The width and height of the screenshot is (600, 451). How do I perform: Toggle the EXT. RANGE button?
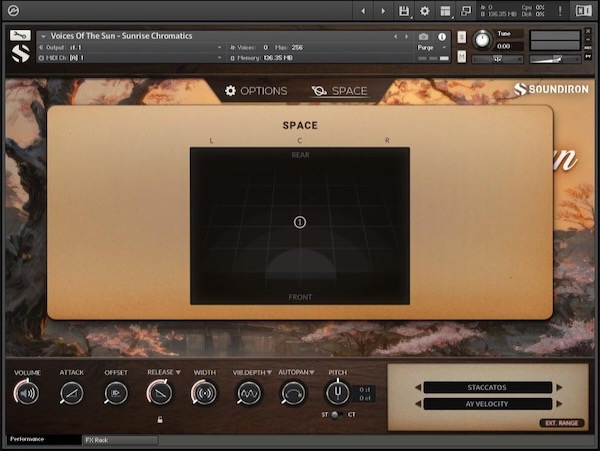(x=562, y=423)
